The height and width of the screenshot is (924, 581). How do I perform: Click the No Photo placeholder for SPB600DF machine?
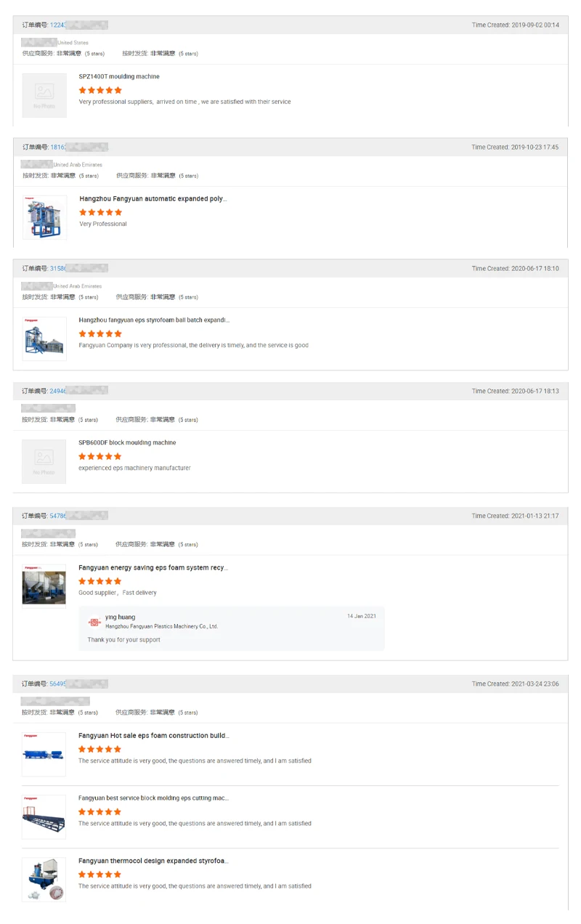point(44,461)
